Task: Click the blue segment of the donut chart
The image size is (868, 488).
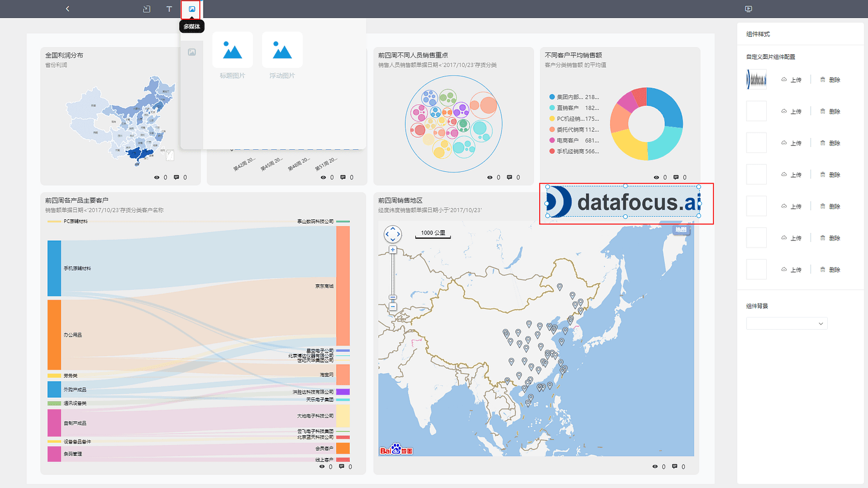Action: pos(667,105)
